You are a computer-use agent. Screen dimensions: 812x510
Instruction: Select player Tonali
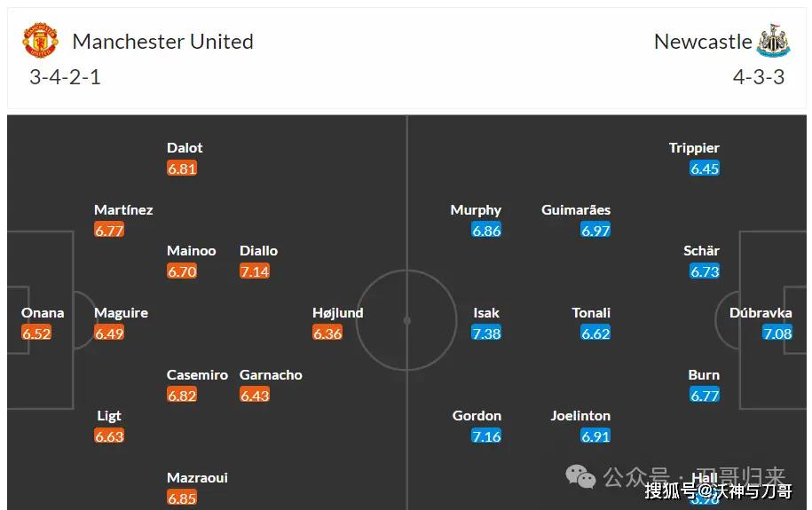[591, 313]
